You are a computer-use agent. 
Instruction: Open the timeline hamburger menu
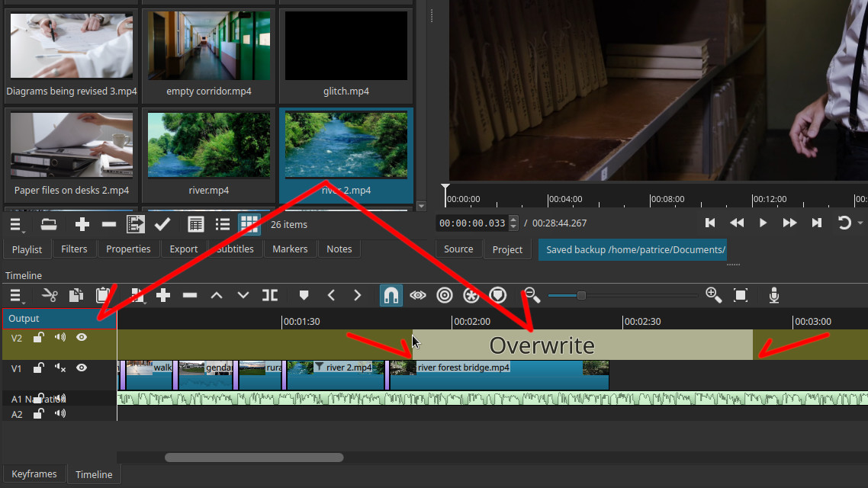[15, 296]
